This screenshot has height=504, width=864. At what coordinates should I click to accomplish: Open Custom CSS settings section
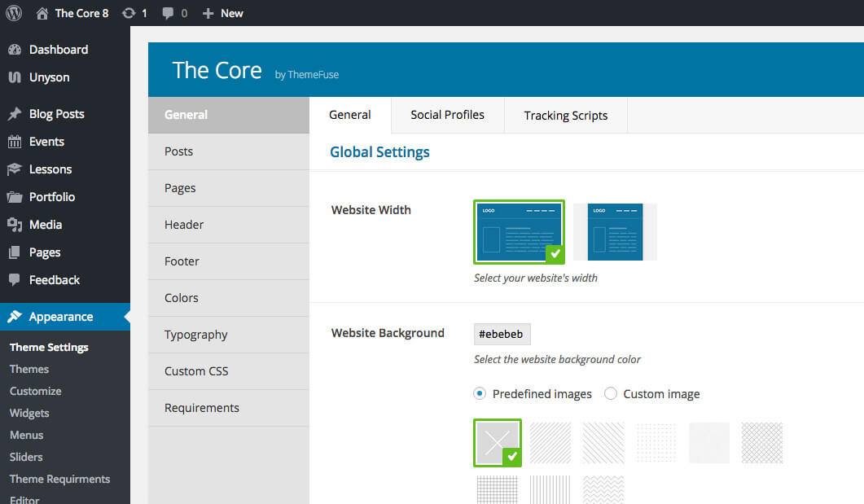point(229,371)
